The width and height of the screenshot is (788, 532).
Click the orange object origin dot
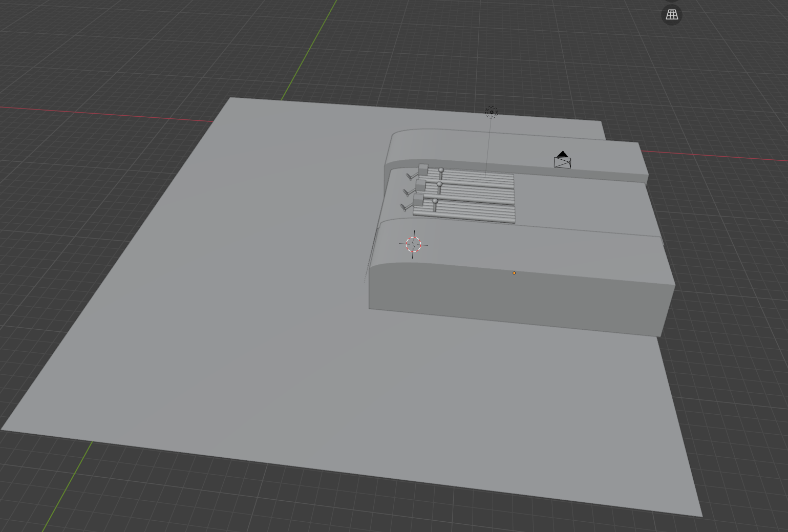[514, 273]
